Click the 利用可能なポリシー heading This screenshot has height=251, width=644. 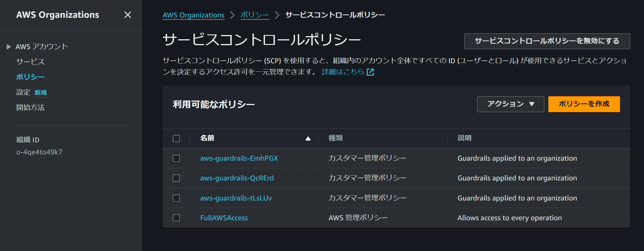pyautogui.click(x=214, y=104)
